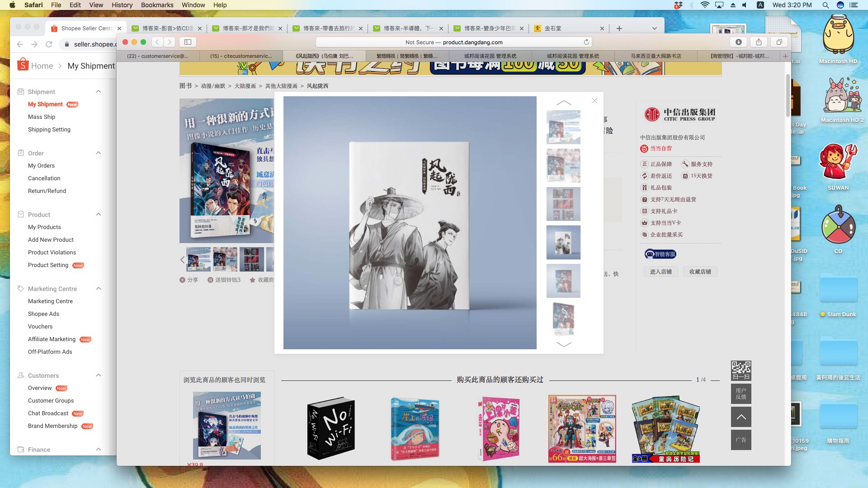Close the enlarged book image popup
868x488 pixels.
click(x=594, y=101)
